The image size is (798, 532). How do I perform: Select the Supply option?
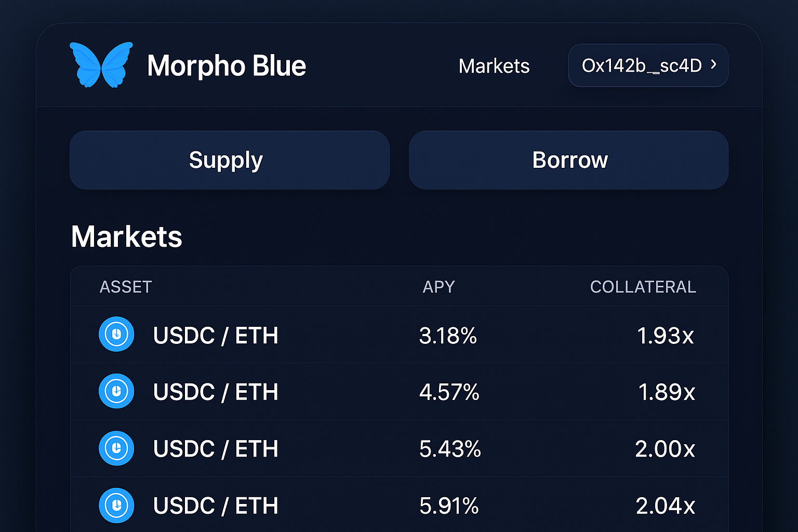(x=226, y=160)
